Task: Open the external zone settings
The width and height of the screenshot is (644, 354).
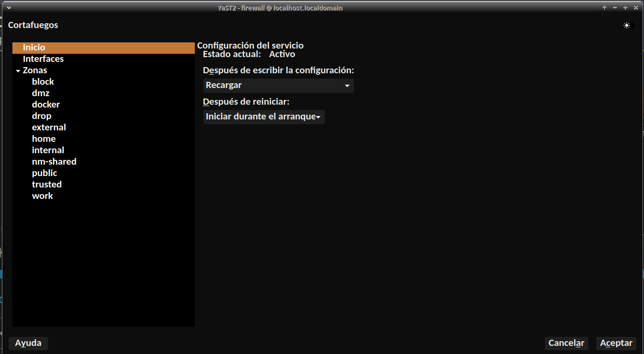Action: click(x=49, y=128)
